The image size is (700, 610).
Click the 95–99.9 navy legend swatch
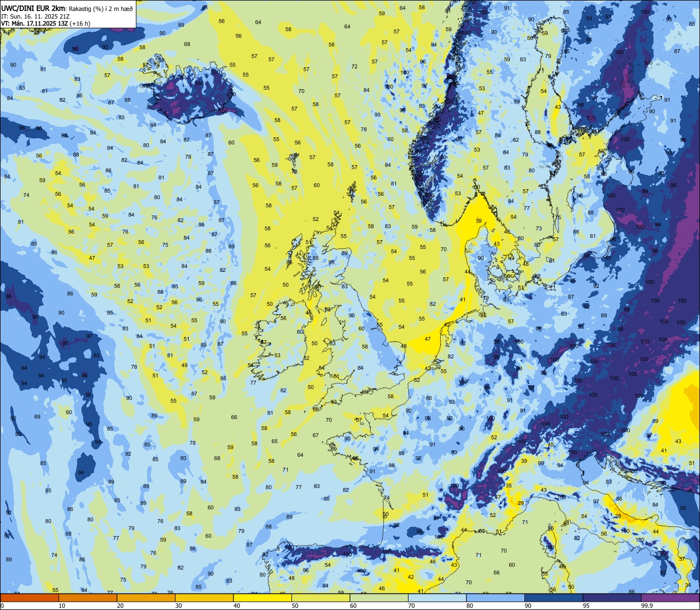click(612, 597)
